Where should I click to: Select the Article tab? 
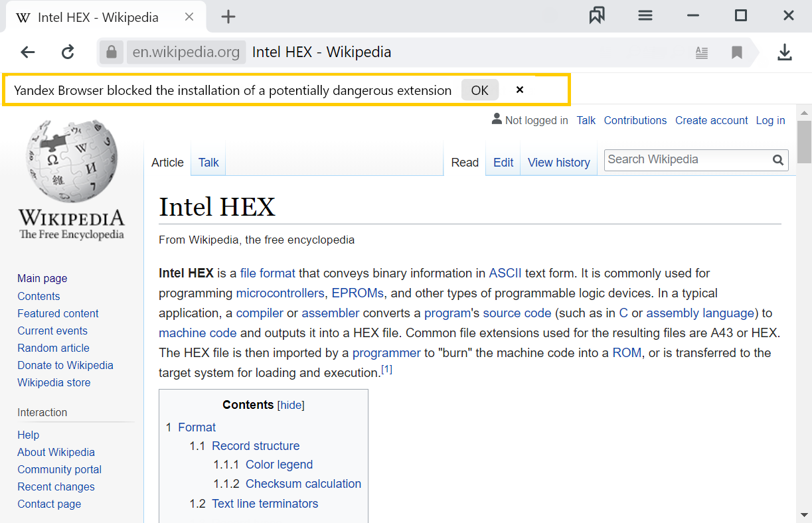pyautogui.click(x=167, y=163)
